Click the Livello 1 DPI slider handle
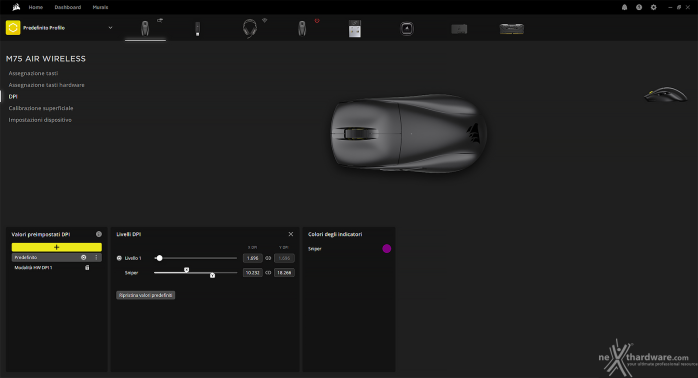 click(x=159, y=258)
